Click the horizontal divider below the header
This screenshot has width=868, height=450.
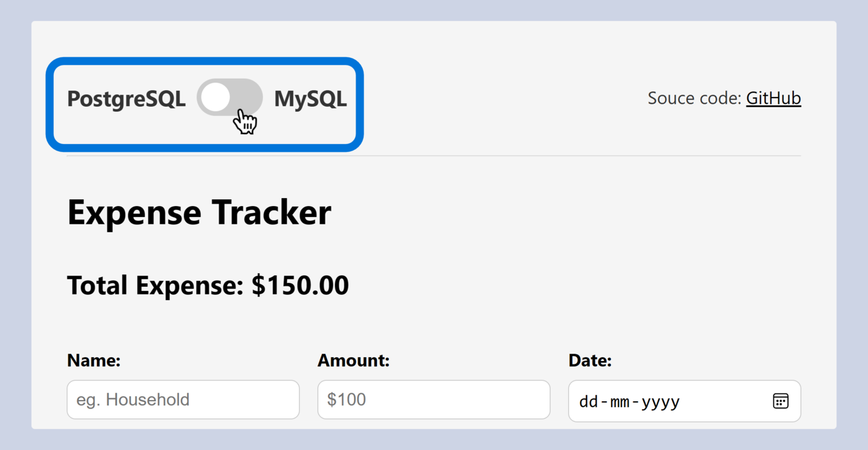point(434,155)
